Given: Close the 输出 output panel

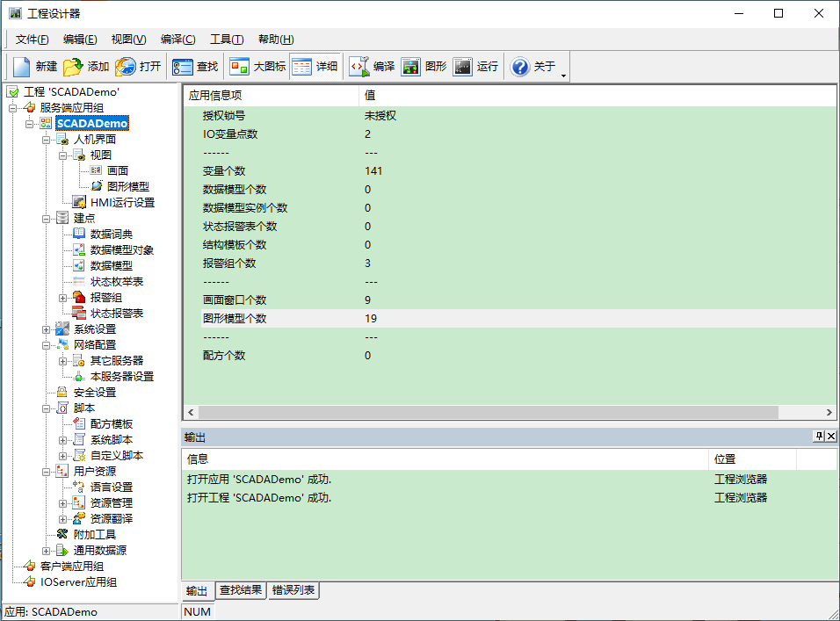Looking at the screenshot, I should point(831,437).
